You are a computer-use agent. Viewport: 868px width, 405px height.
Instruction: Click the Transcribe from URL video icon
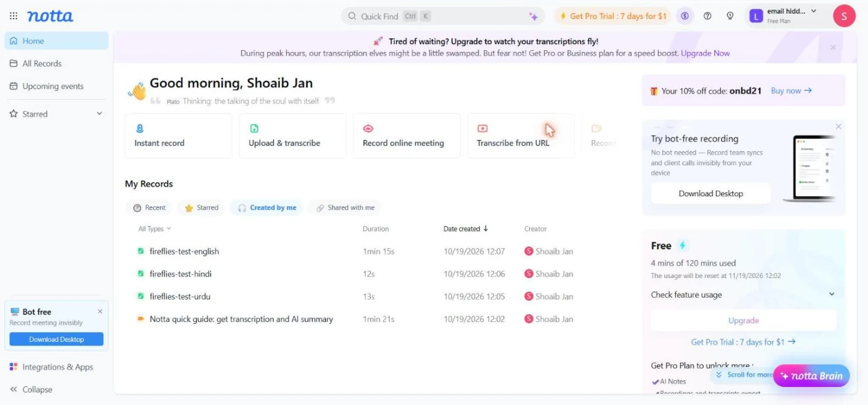pyautogui.click(x=482, y=129)
